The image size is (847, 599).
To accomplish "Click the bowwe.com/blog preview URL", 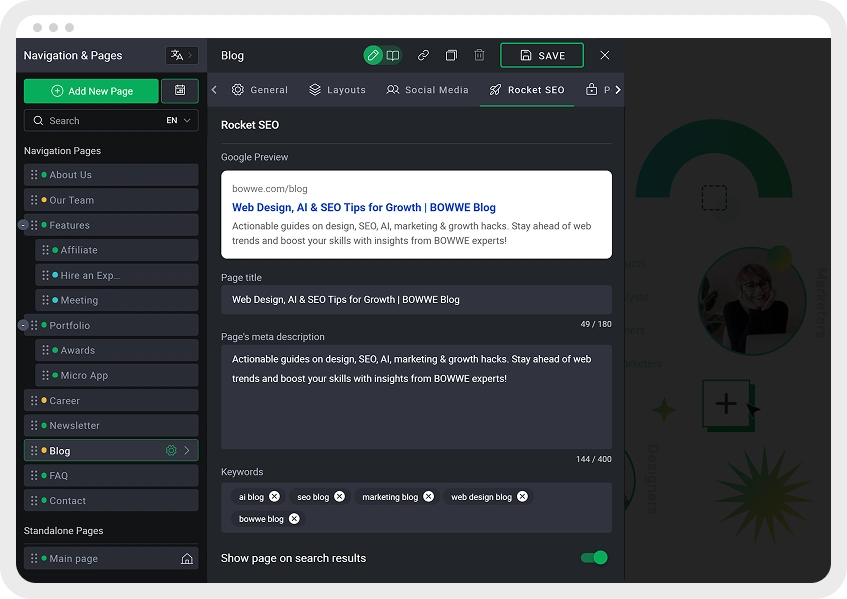I will pos(270,189).
